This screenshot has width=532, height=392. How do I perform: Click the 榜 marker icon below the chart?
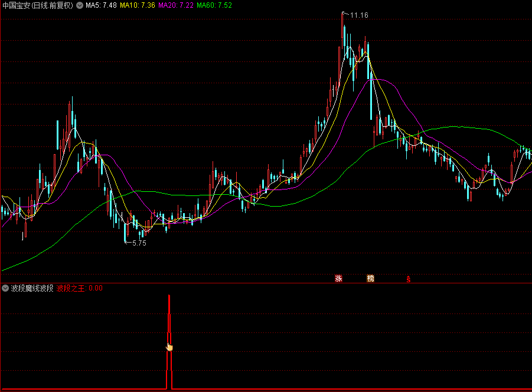tap(370, 279)
